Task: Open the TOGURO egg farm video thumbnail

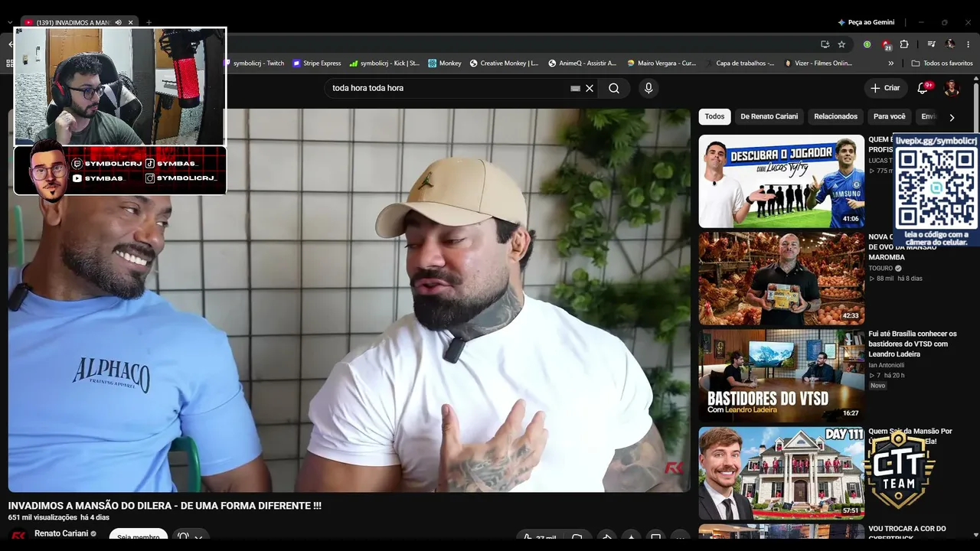Action: tap(782, 279)
